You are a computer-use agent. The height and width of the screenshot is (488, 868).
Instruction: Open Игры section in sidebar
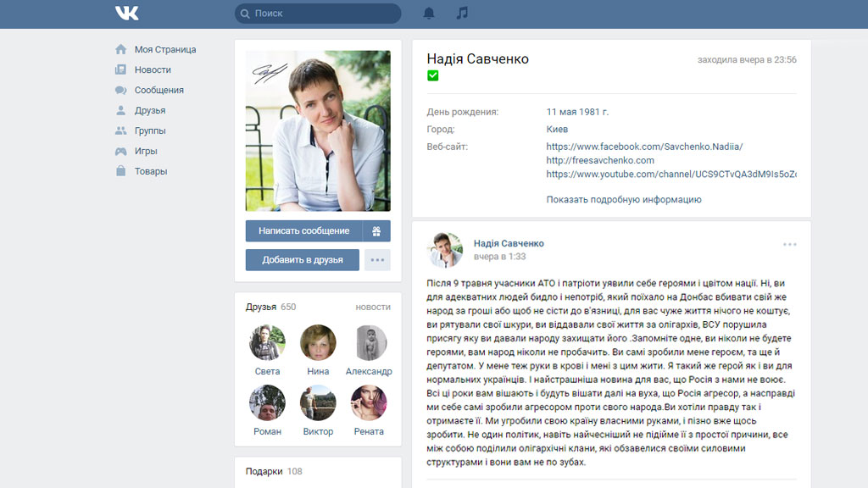(x=146, y=151)
